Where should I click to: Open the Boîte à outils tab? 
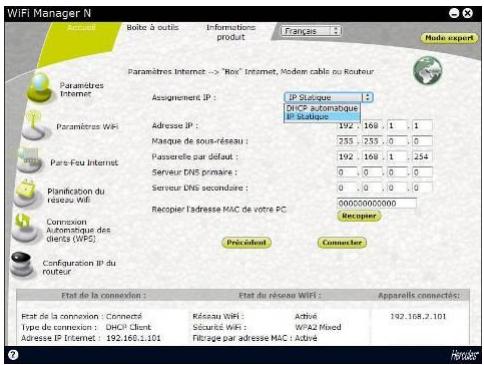[x=153, y=27]
